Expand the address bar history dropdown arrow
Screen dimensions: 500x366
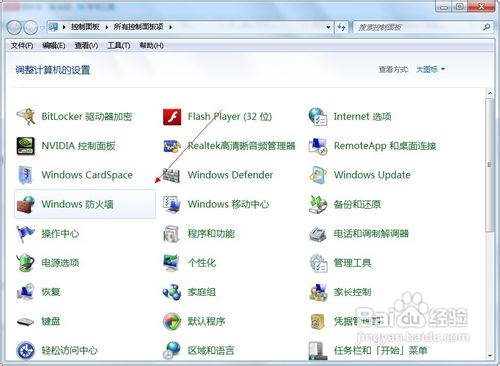(328, 27)
